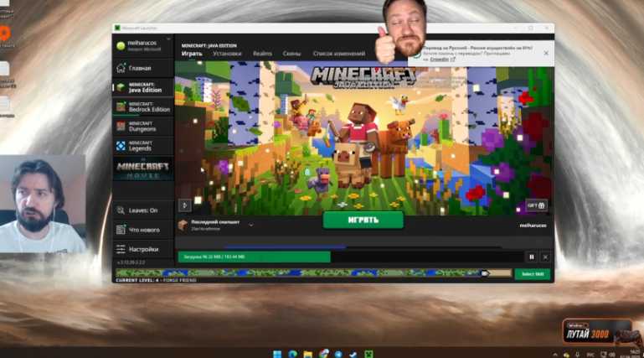This screenshot has width=644, height=358.
Task: Click the tray volume icon
Action: click(x=612, y=355)
